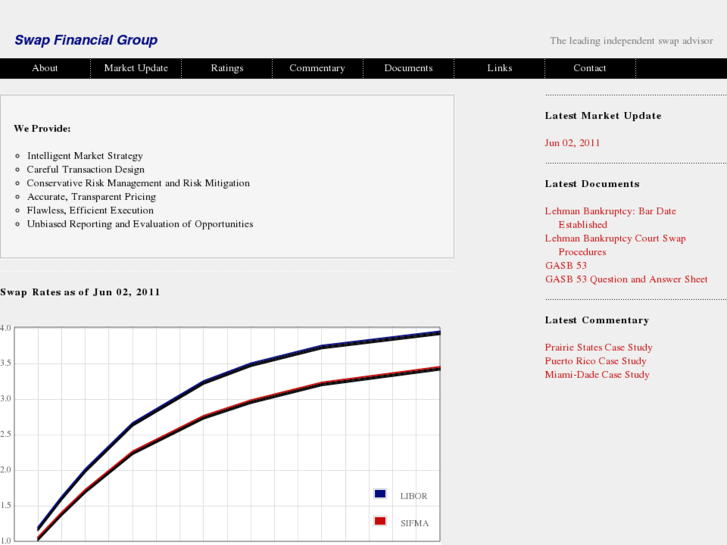
Task: Go to the Market Update page
Action: pos(136,68)
